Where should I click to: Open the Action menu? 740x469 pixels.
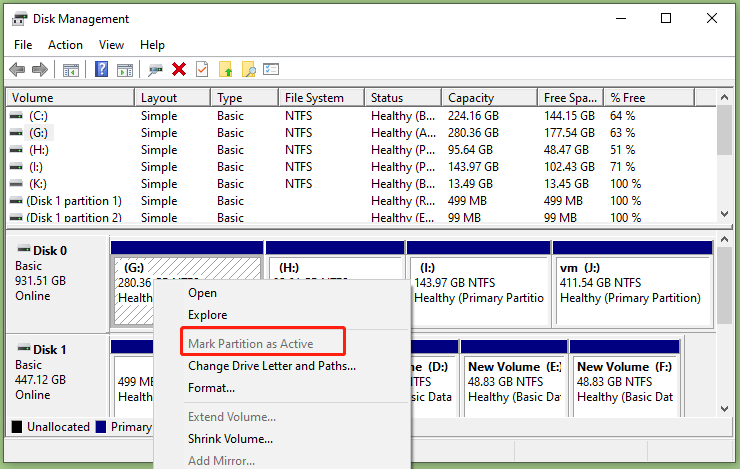click(x=65, y=45)
